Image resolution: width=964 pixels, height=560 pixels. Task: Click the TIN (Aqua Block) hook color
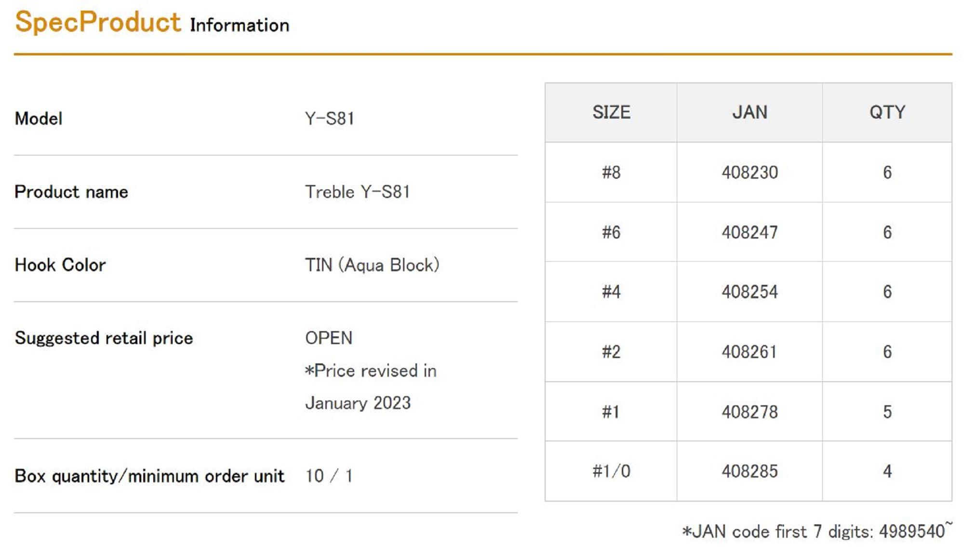372,265
